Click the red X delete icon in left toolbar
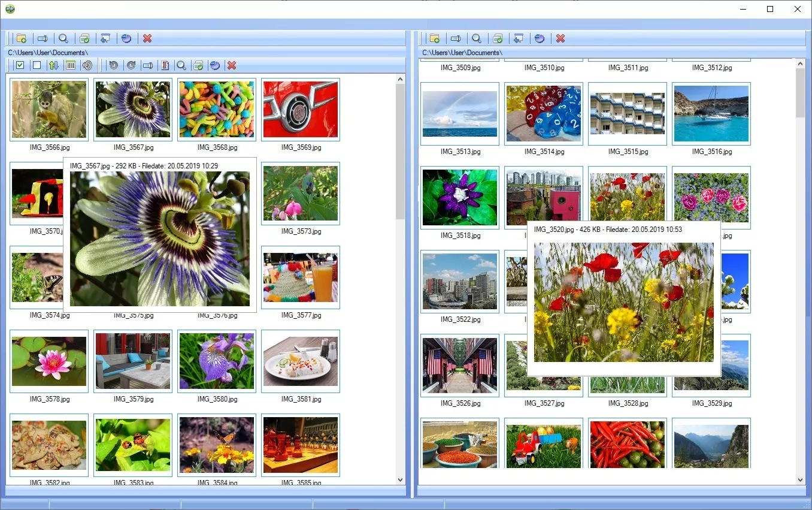The image size is (812, 510). click(147, 38)
